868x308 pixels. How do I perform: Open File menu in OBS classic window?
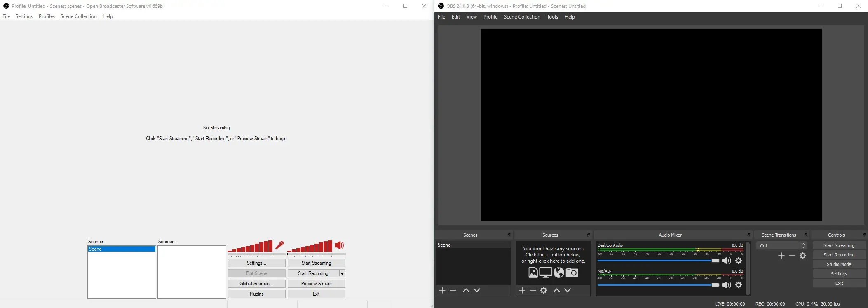click(x=6, y=16)
